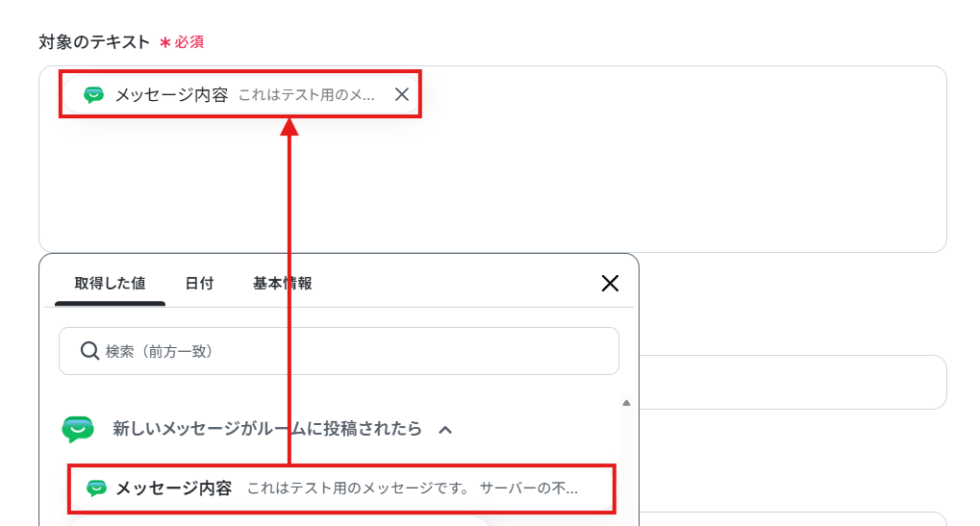980x526 pixels.
Task: Click the scrollbar up arrow in panel
Action: (x=626, y=403)
